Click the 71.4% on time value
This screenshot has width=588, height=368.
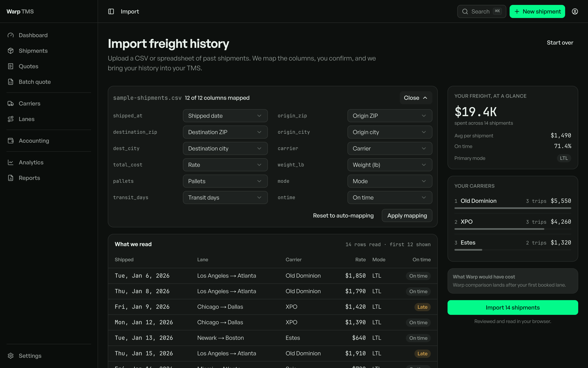[562, 146]
